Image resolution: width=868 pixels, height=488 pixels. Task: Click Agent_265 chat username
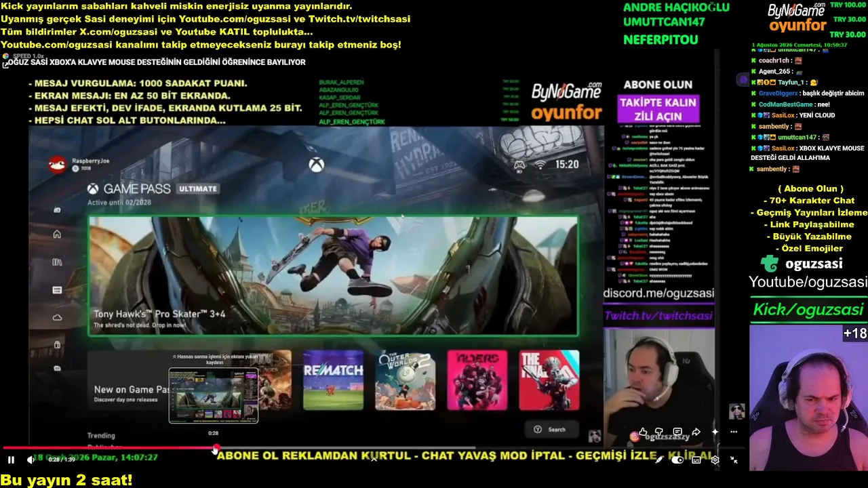click(775, 72)
